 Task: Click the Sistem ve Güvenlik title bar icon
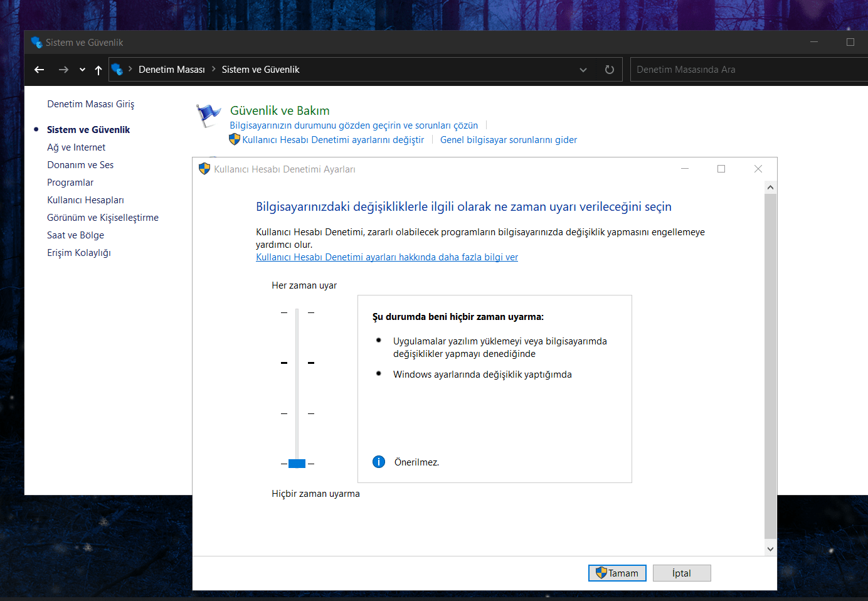point(37,43)
